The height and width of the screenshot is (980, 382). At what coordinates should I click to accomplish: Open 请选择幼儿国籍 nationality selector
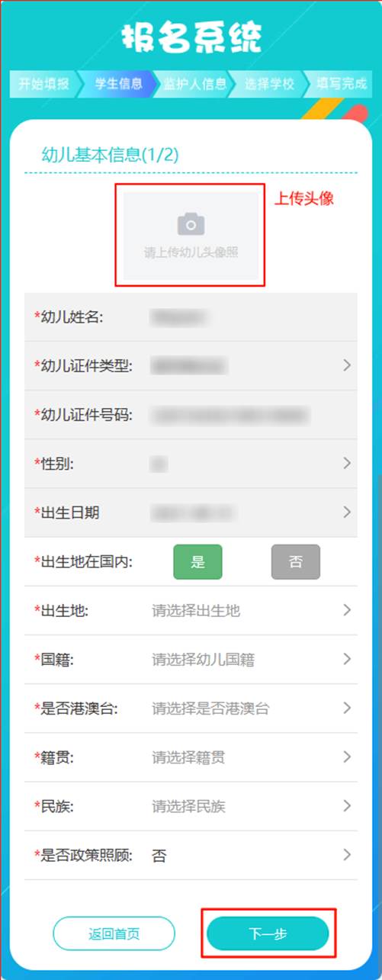[203, 660]
